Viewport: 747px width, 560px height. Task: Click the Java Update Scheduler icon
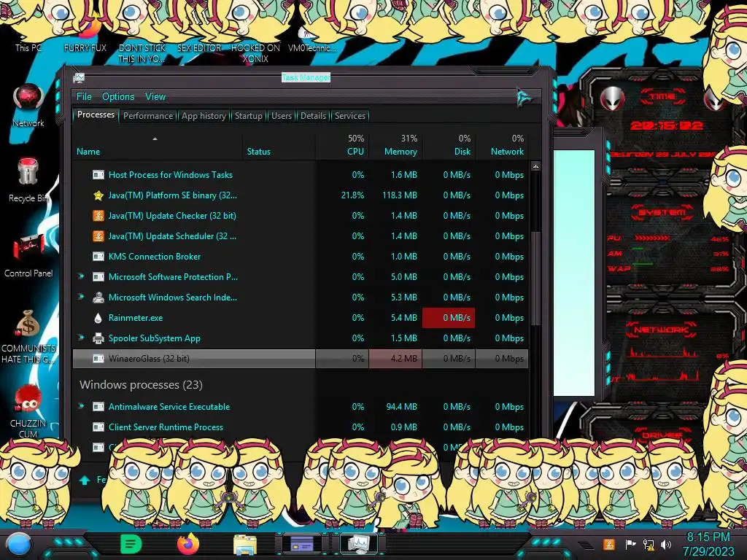click(x=98, y=236)
